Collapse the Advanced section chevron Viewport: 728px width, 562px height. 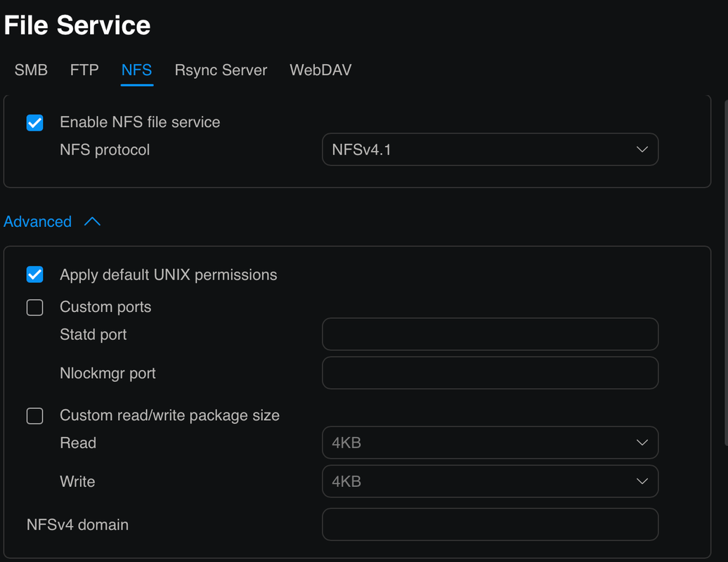click(x=92, y=222)
